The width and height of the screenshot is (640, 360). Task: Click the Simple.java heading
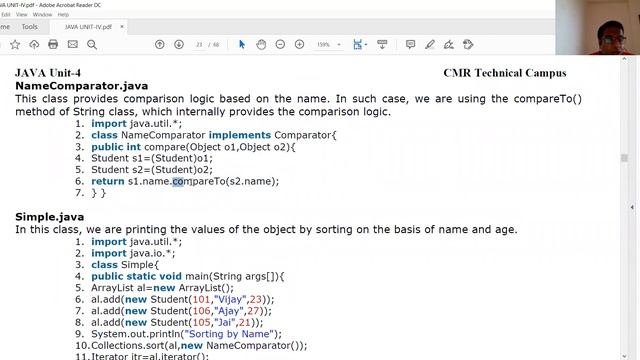(50, 217)
